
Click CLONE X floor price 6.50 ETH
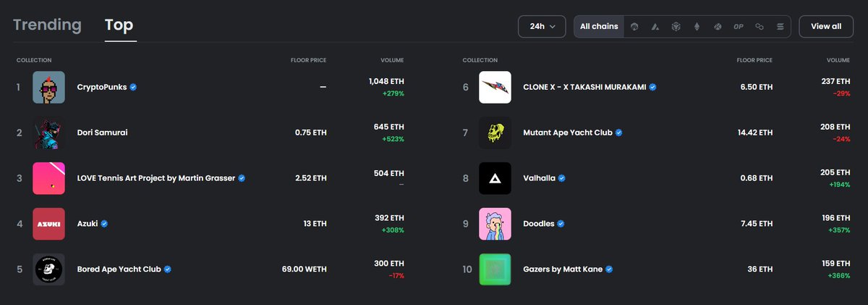pos(757,87)
